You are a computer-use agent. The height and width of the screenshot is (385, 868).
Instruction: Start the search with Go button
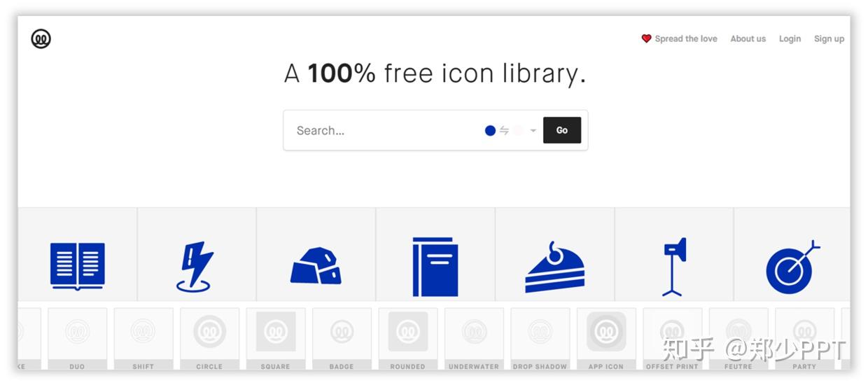click(562, 130)
